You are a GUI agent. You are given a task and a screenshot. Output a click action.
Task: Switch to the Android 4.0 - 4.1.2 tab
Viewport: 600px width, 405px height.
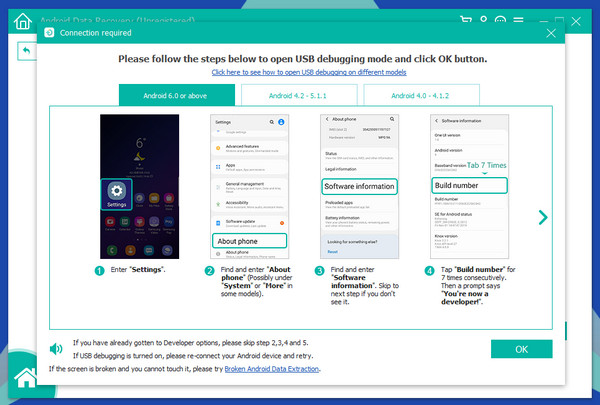(421, 95)
